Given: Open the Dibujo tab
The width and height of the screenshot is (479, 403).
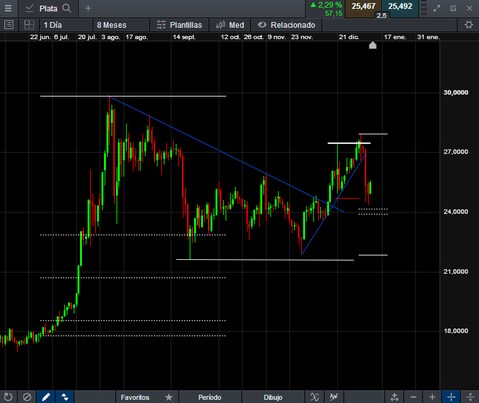Looking at the screenshot, I should tap(273, 397).
